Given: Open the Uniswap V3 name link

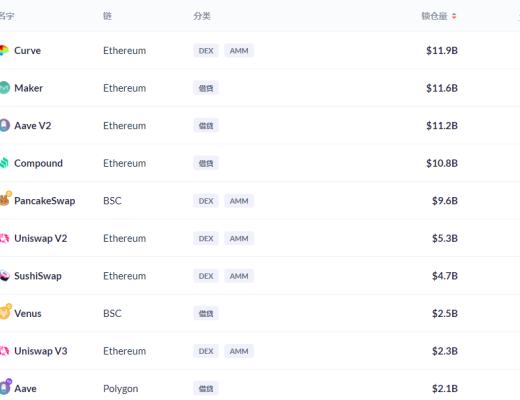Looking at the screenshot, I should (x=41, y=351).
